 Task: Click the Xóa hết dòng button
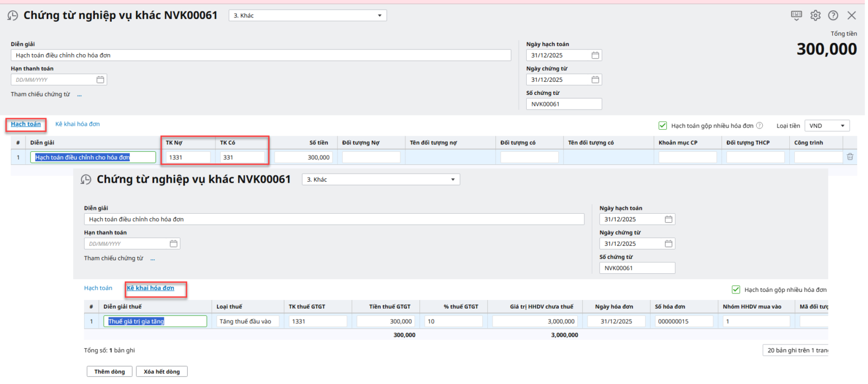point(162,372)
